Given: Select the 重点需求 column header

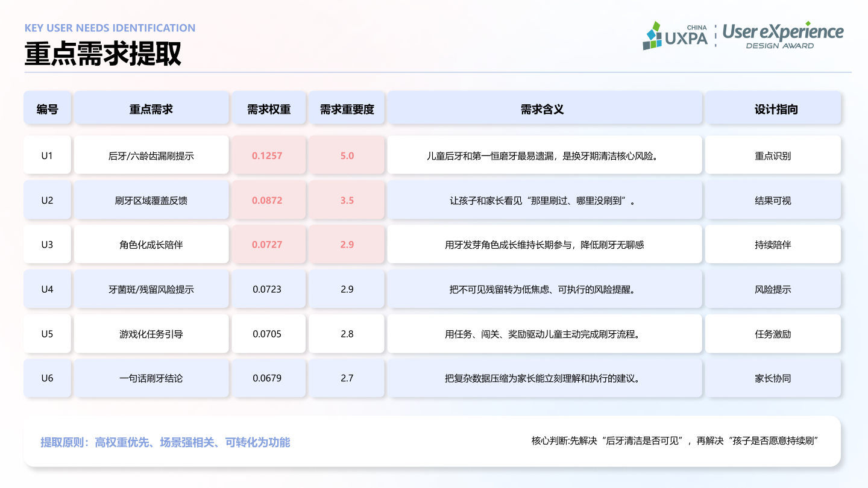Looking at the screenshot, I should pos(151,109).
